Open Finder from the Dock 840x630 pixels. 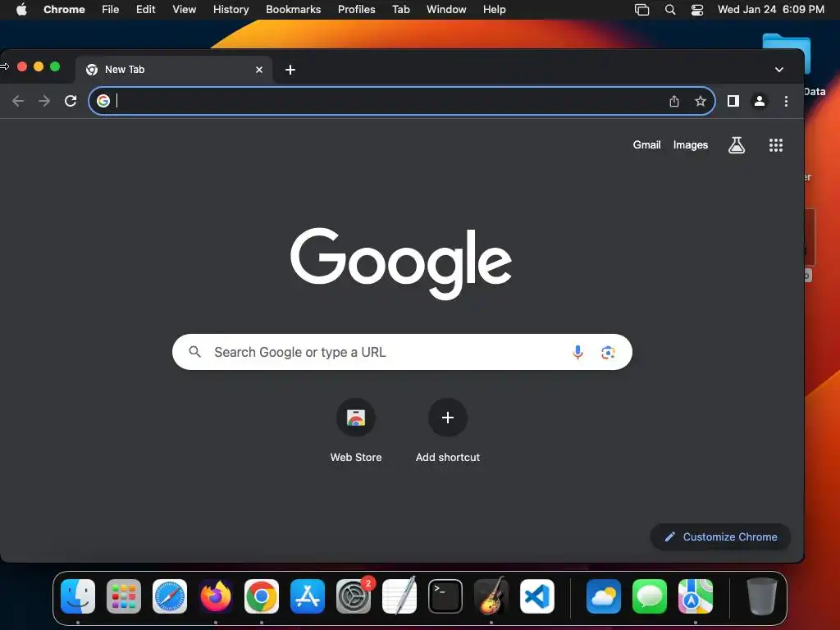(x=78, y=596)
